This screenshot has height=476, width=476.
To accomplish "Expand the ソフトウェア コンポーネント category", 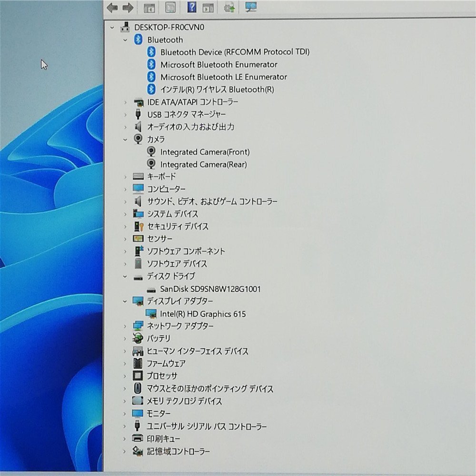I will pyautogui.click(x=125, y=251).
